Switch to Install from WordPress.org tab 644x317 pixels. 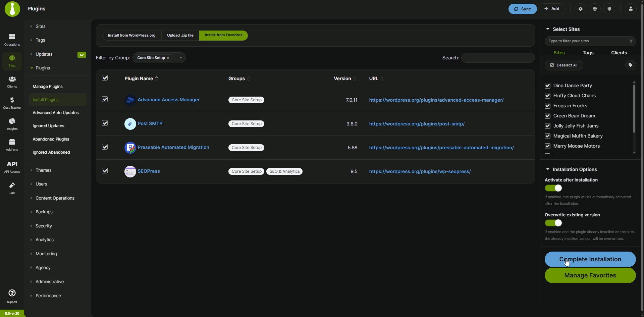click(131, 35)
